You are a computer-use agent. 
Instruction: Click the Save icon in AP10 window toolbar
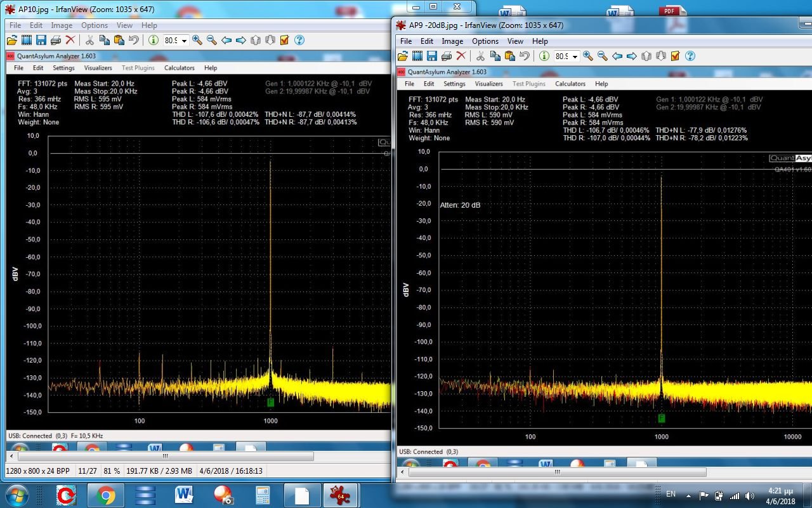click(41, 40)
